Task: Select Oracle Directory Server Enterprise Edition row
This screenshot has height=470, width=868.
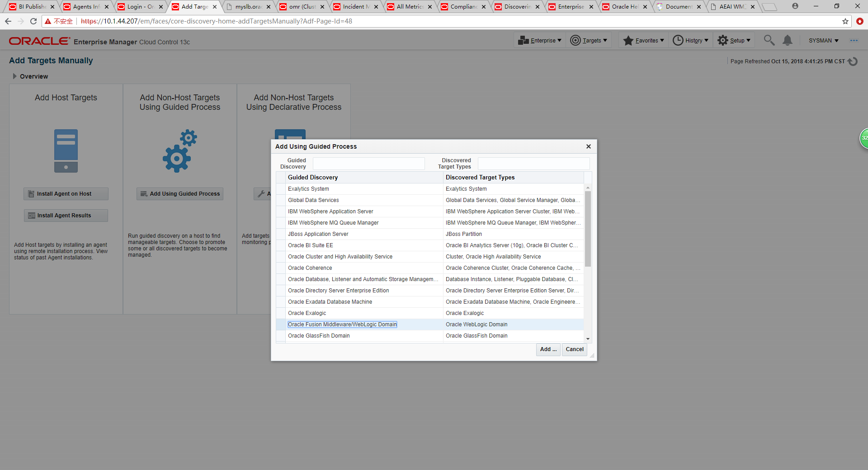Action: pyautogui.click(x=429, y=291)
